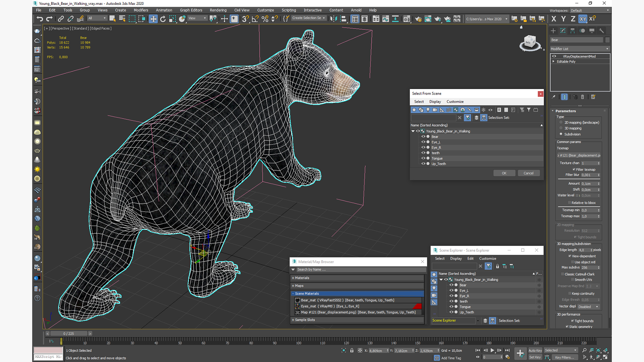Open the Graph Editors menu
This screenshot has width=644, height=362.
coord(191,10)
